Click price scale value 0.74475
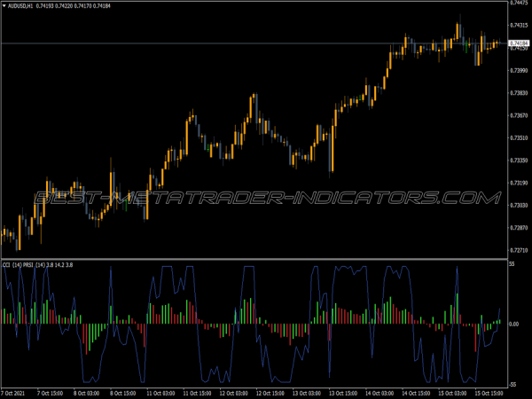 coord(519,3)
